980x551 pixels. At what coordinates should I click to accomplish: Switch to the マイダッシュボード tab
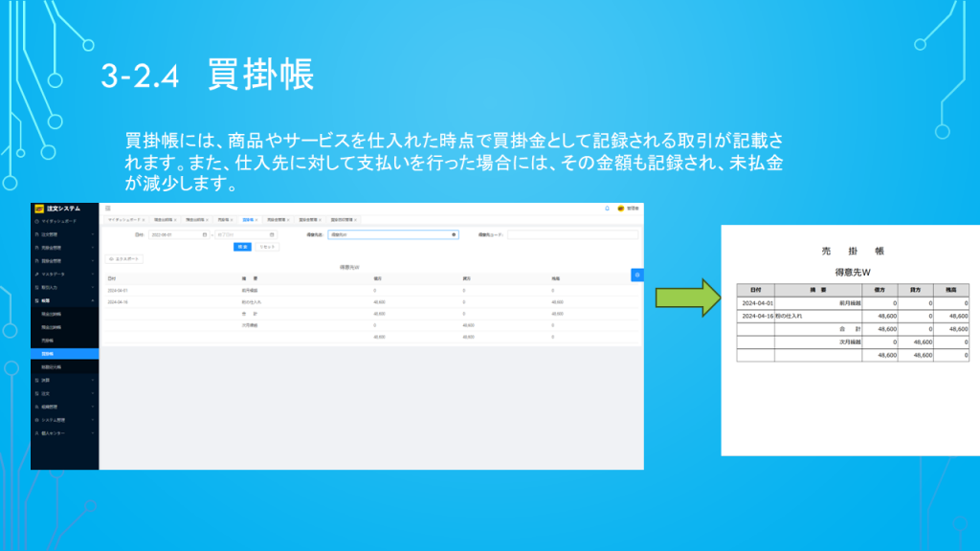coord(123,220)
